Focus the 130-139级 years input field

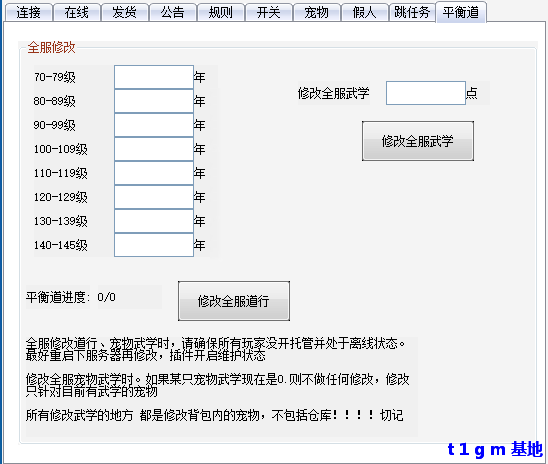pyautogui.click(x=154, y=221)
